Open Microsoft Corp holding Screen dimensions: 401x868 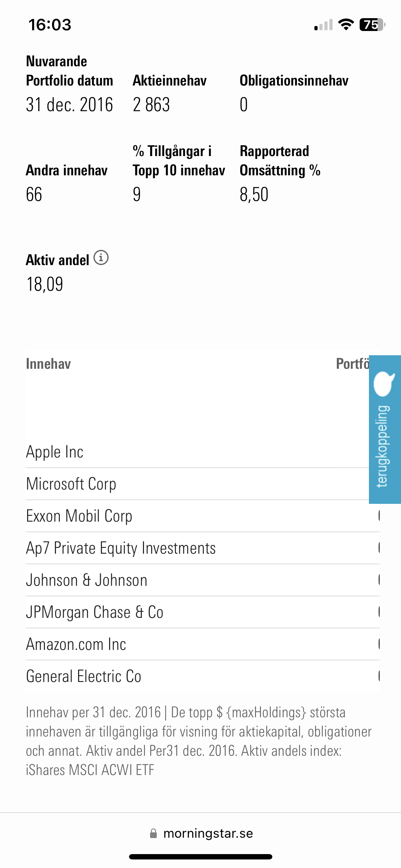coord(71,484)
